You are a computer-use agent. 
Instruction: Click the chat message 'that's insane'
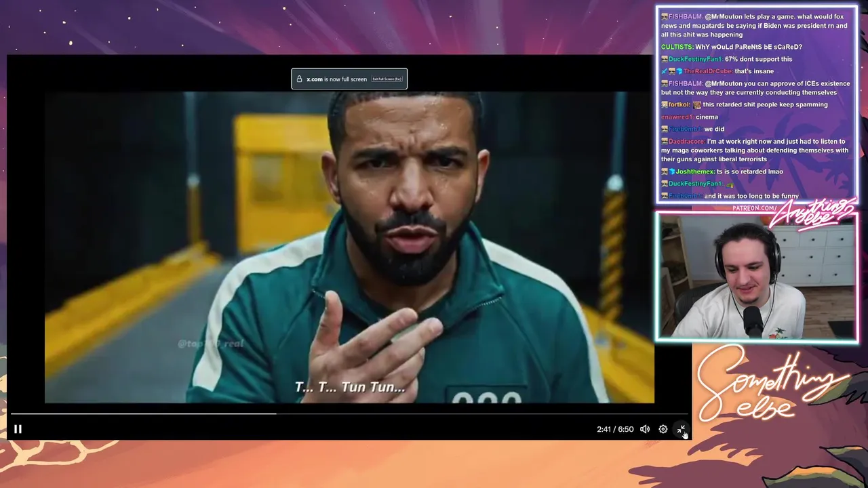[754, 71]
